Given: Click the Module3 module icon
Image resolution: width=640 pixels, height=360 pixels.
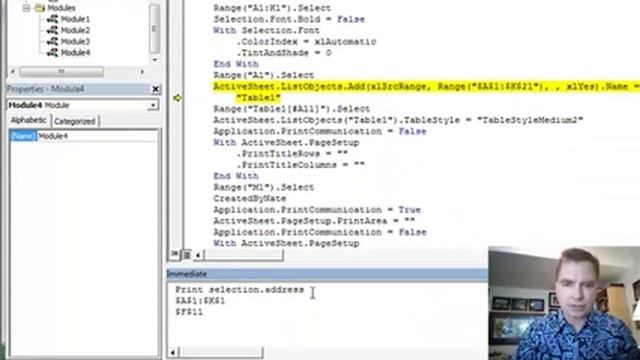Looking at the screenshot, I should click(x=52, y=41).
